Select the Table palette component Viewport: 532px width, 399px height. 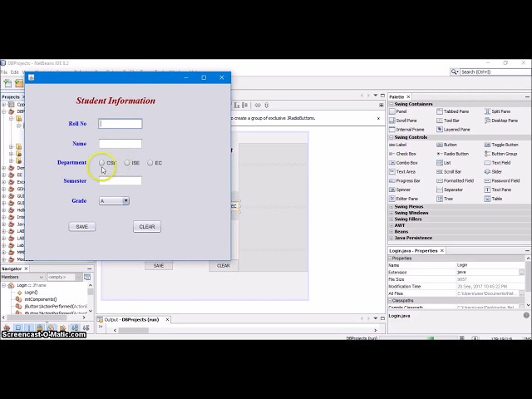[493, 199]
